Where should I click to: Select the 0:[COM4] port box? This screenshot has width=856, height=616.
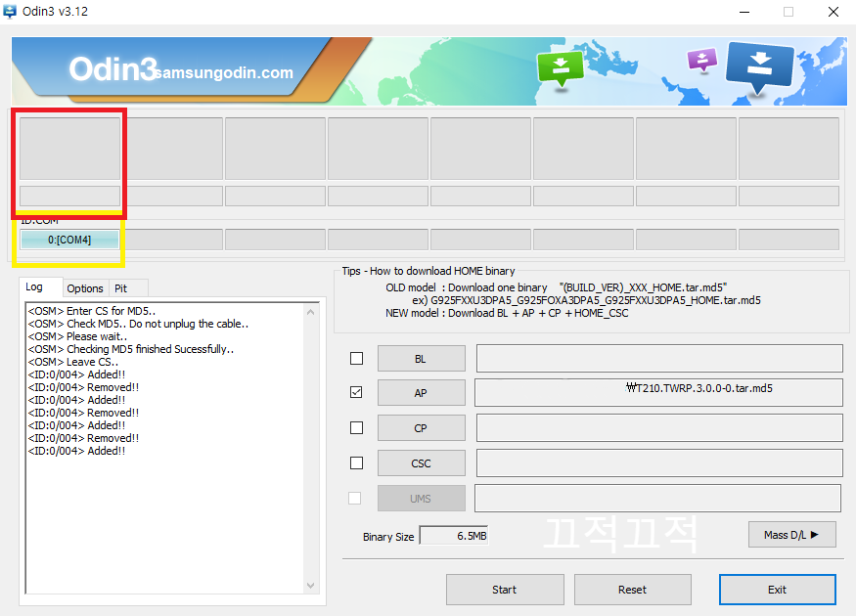coord(69,240)
